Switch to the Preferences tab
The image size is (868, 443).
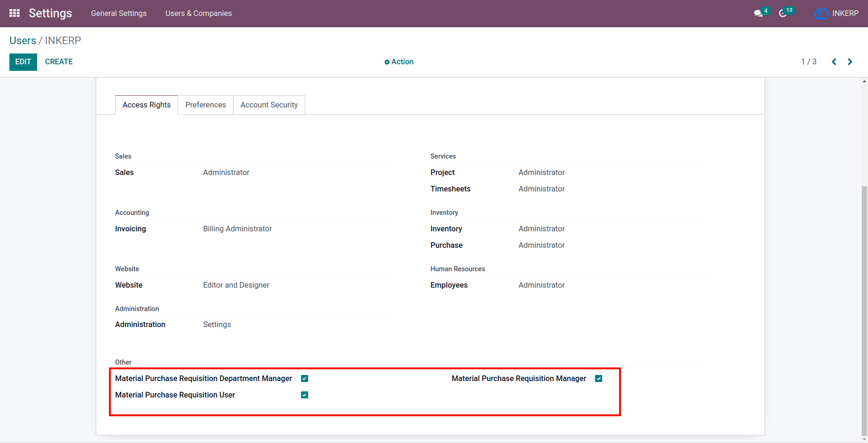click(x=205, y=105)
